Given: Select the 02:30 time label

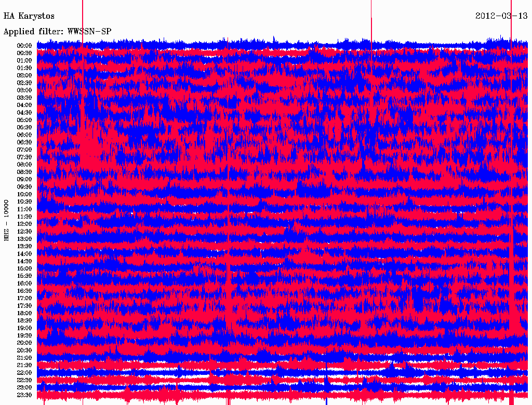Looking at the screenshot, I should click(24, 83).
